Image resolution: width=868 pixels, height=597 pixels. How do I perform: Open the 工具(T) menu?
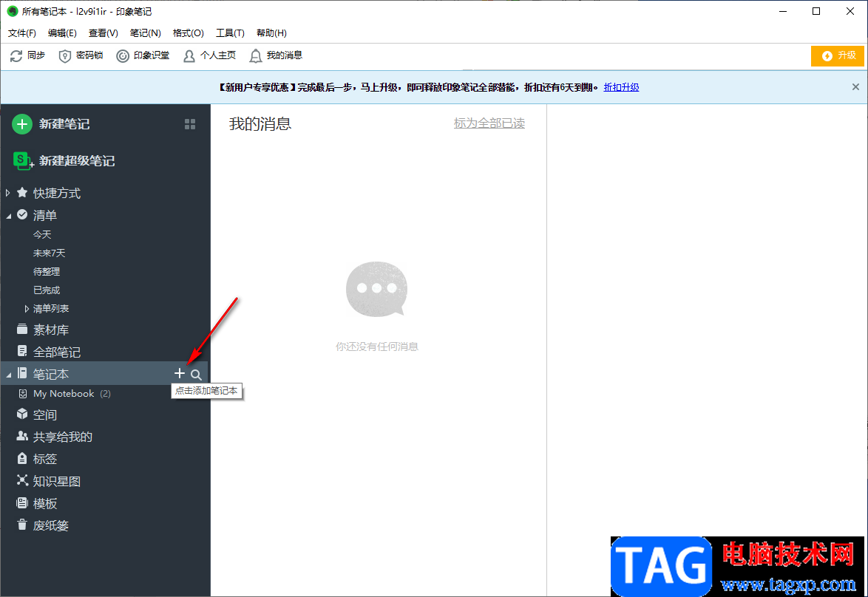coord(230,33)
